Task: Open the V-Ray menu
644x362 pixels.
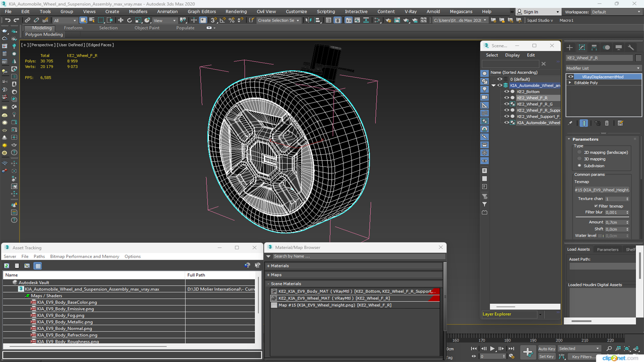Action: [x=411, y=11]
